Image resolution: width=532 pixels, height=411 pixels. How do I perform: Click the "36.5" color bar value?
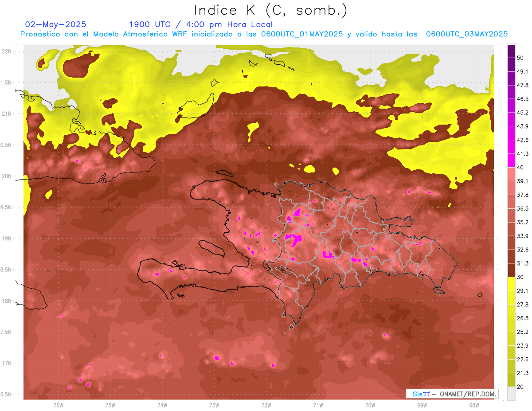pos(523,208)
